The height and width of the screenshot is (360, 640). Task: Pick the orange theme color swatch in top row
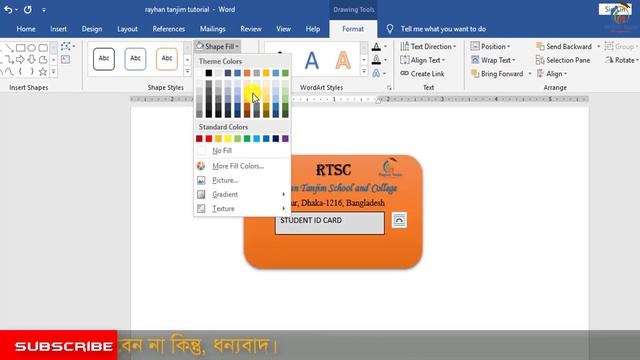pyautogui.click(x=247, y=73)
